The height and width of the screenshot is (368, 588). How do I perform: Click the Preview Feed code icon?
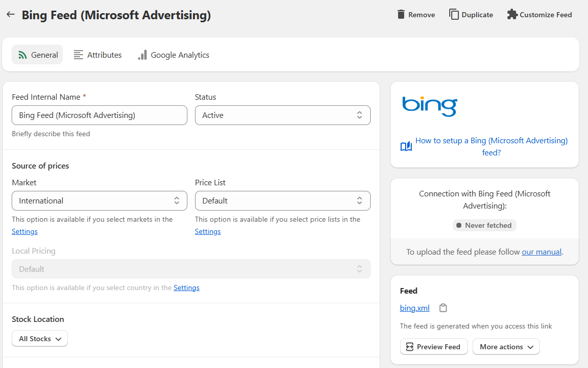pos(410,347)
